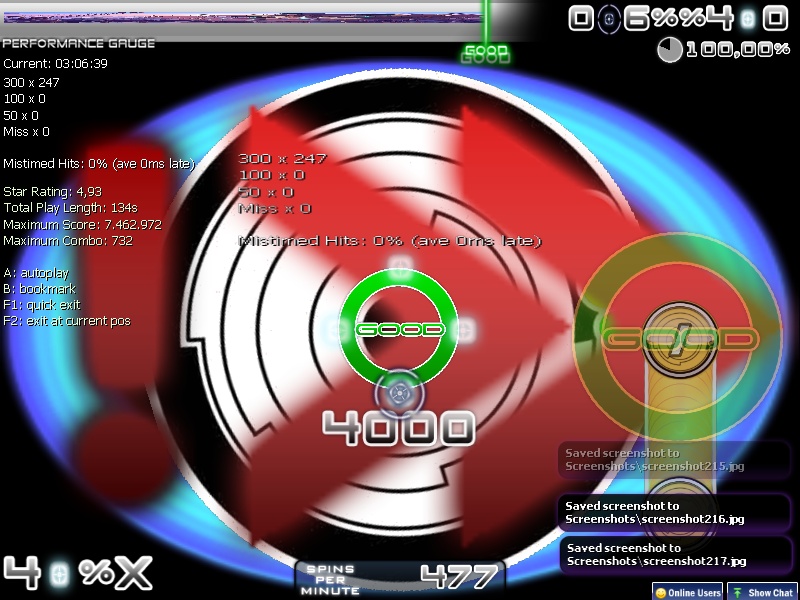Click the accuracy pie chart icon
Viewport: 800px width, 600px height.
pyautogui.click(x=669, y=50)
